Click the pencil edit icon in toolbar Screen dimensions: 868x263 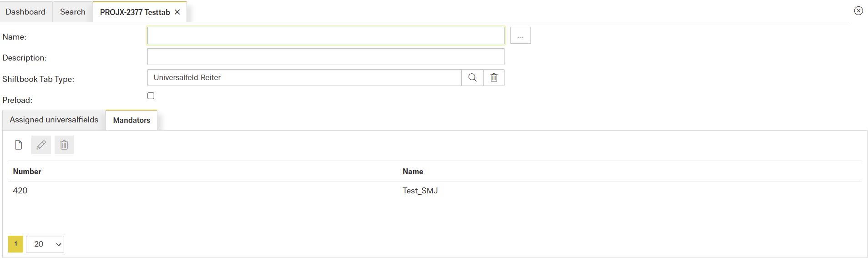click(41, 145)
